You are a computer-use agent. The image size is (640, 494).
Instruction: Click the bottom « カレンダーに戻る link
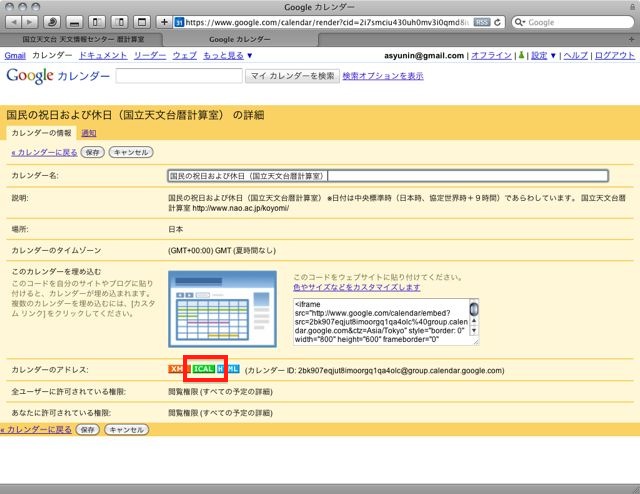click(36, 429)
